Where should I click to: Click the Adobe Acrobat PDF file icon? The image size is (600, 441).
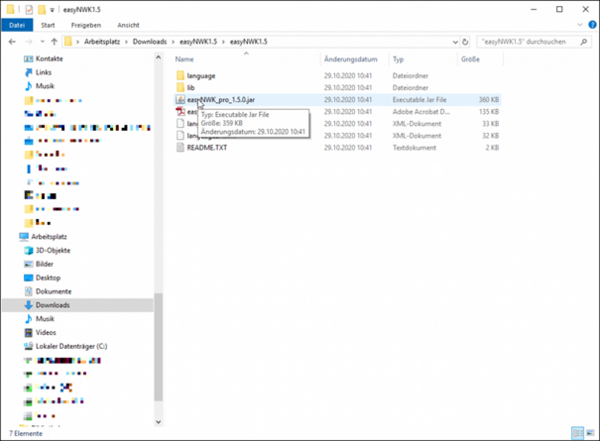pyautogui.click(x=180, y=112)
